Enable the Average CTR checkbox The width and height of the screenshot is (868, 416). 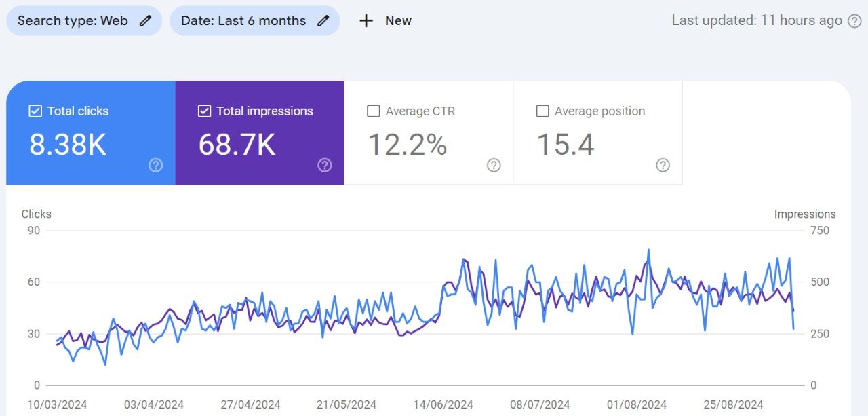tap(373, 111)
